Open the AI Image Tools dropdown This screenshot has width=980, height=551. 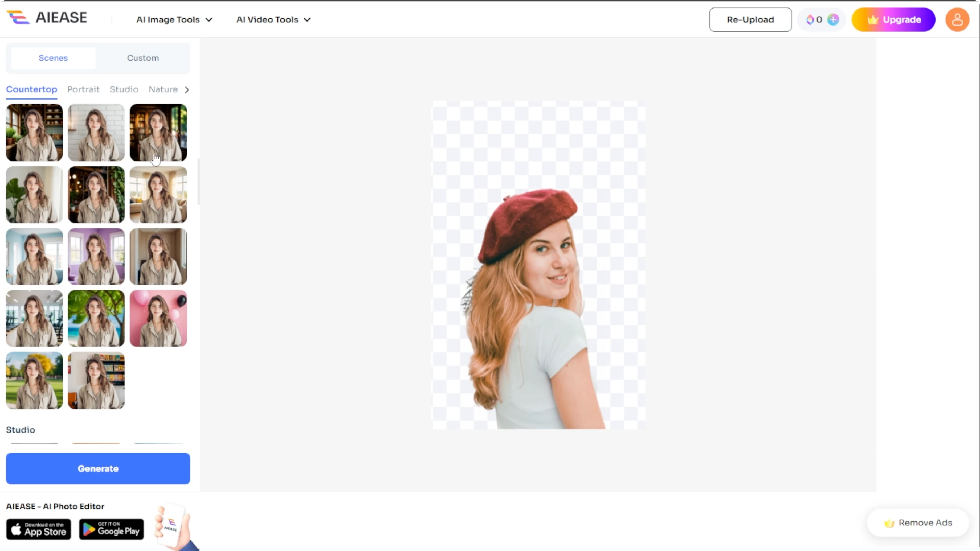(x=174, y=19)
